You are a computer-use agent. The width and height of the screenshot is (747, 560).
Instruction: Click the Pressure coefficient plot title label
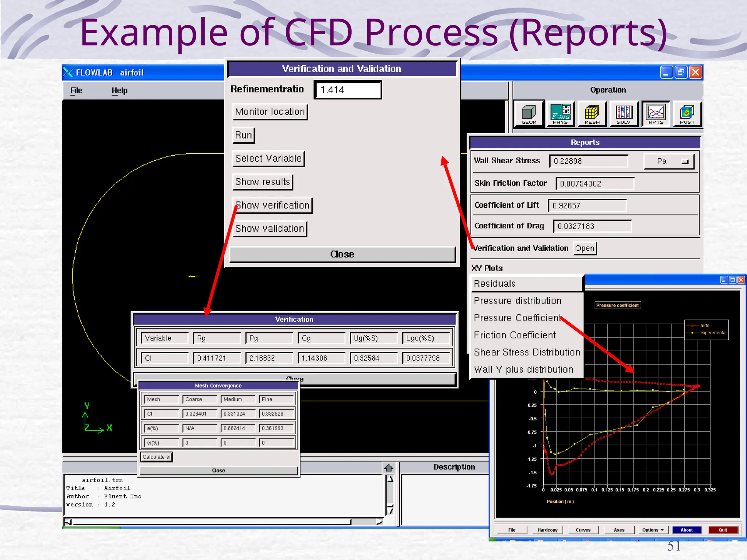point(618,306)
